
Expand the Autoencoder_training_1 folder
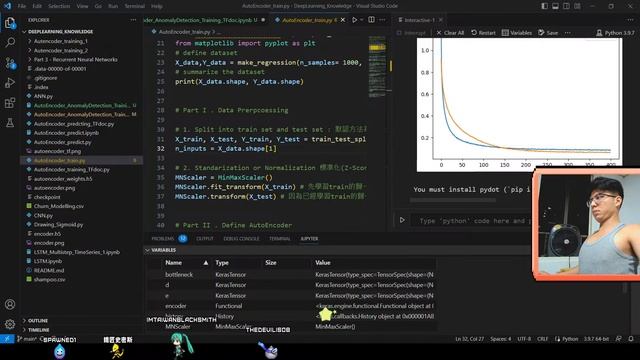tap(60, 41)
